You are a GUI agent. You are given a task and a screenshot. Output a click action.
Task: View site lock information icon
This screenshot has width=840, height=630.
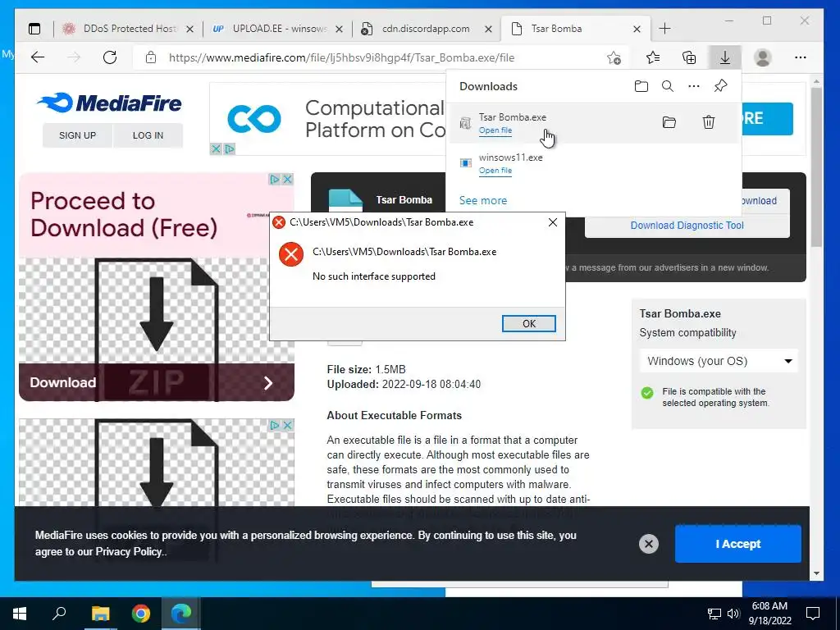[x=151, y=57]
